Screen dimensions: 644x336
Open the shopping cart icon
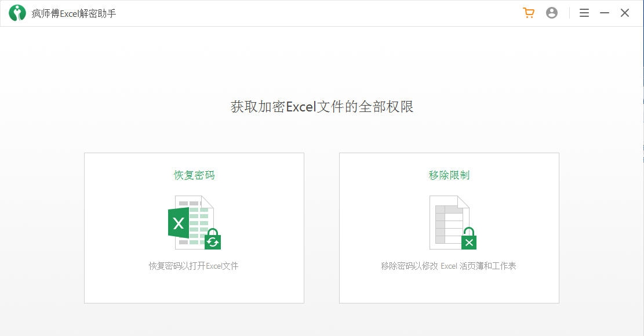click(528, 12)
